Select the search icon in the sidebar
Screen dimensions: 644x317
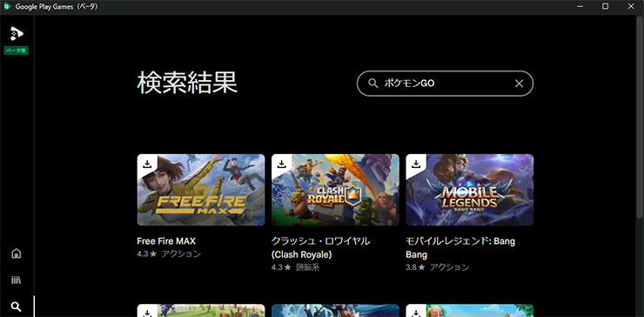(x=16, y=307)
